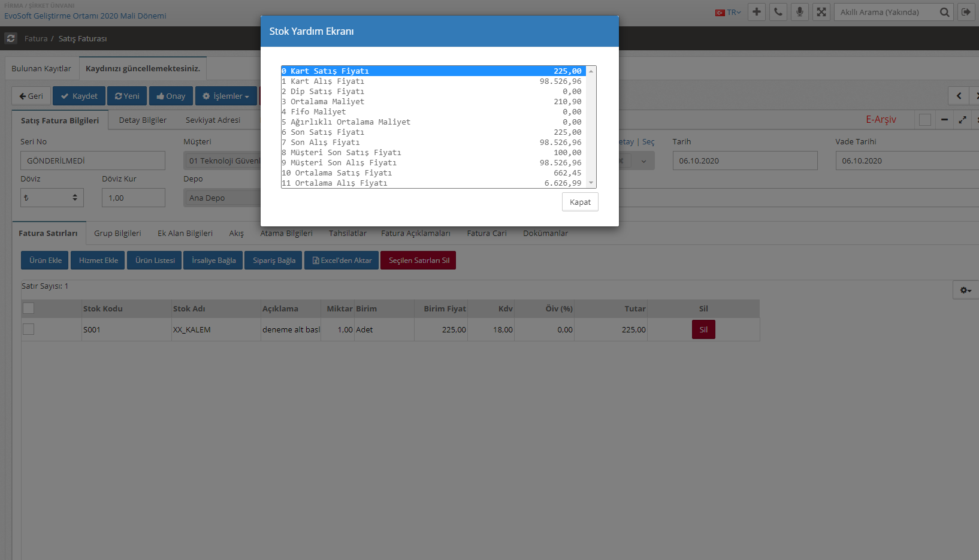Screen dimensions: 979x560
Task: Check the S001 row checkbox
Action: (x=29, y=329)
